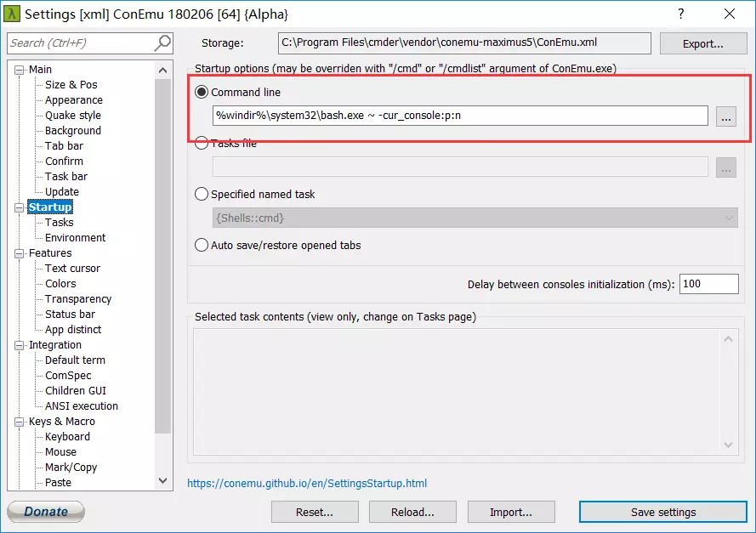
Task: Open Mouse settings page
Action: 60,452
